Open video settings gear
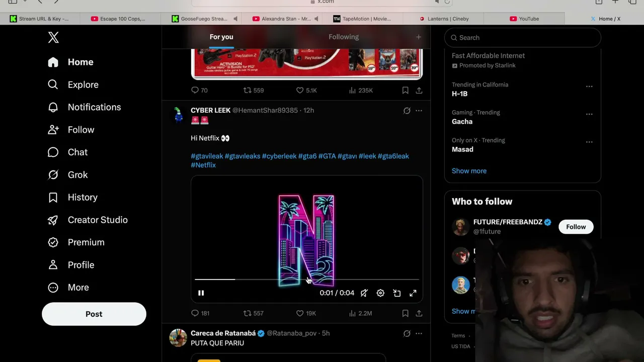 [380, 293]
